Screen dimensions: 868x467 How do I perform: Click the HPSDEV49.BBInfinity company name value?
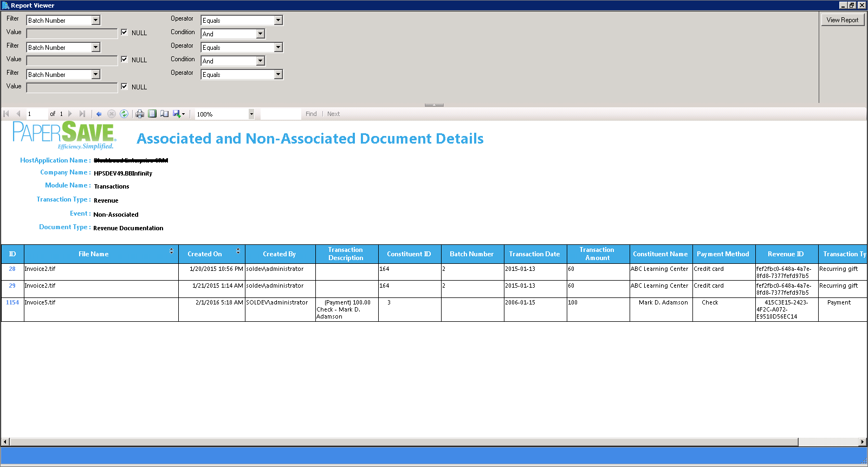123,173
